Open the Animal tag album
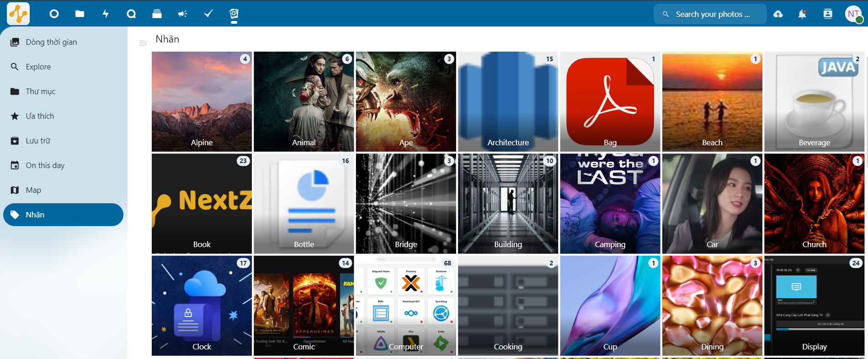Viewport: 868px width, 359px height. (304, 101)
